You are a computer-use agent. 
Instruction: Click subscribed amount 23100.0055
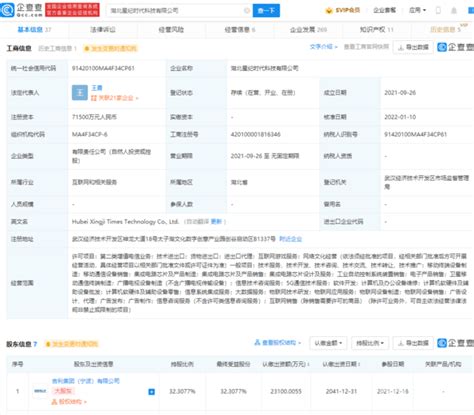coord(286,391)
